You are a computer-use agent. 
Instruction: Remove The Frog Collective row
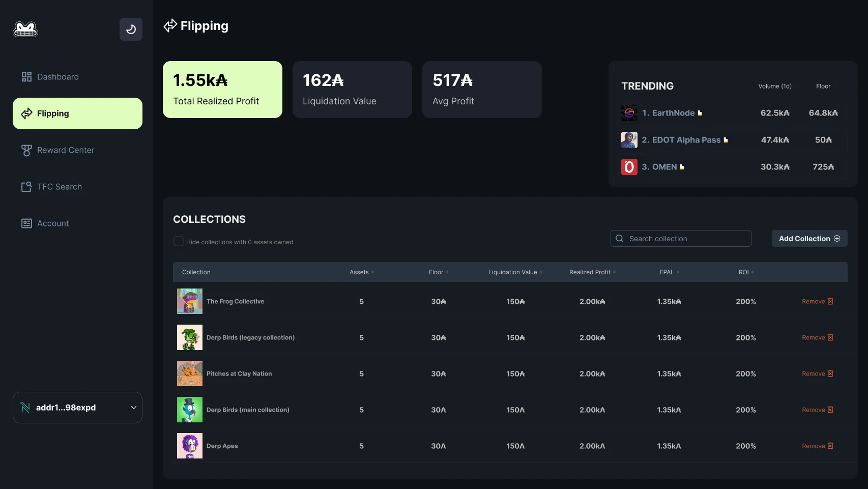[818, 302]
